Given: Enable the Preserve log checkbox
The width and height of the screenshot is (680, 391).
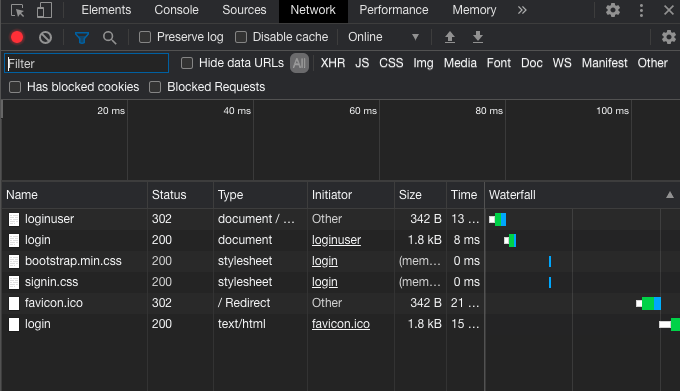Looking at the screenshot, I should click(145, 37).
